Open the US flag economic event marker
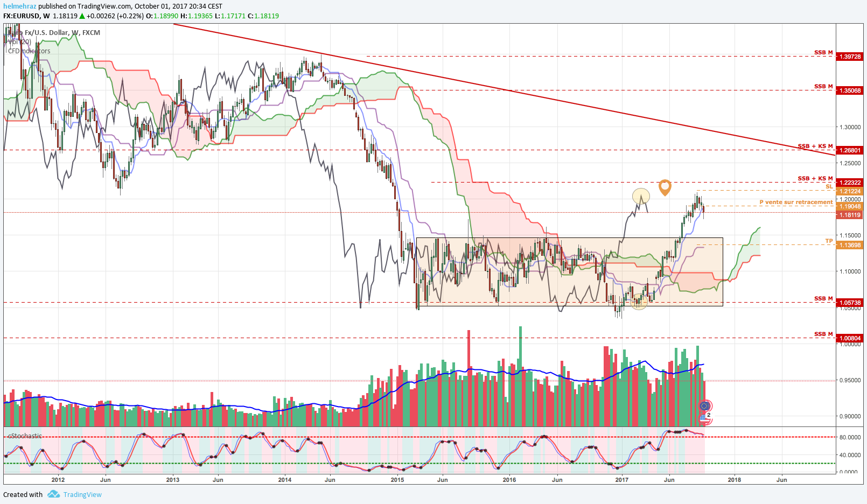867x504 pixels. coord(704,418)
